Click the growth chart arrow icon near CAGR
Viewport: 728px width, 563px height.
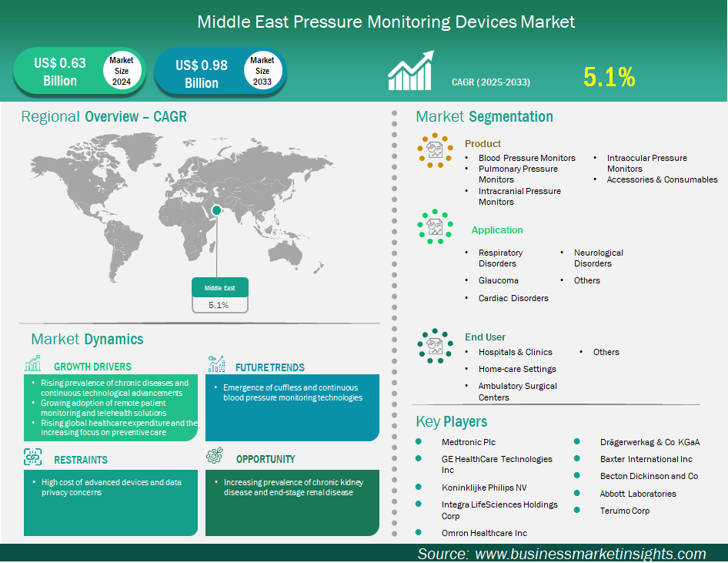click(411, 71)
